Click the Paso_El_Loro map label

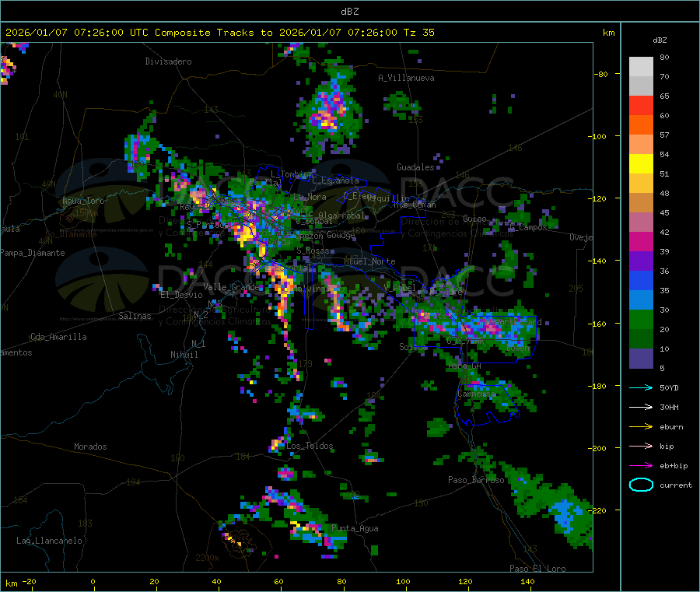pos(537,569)
